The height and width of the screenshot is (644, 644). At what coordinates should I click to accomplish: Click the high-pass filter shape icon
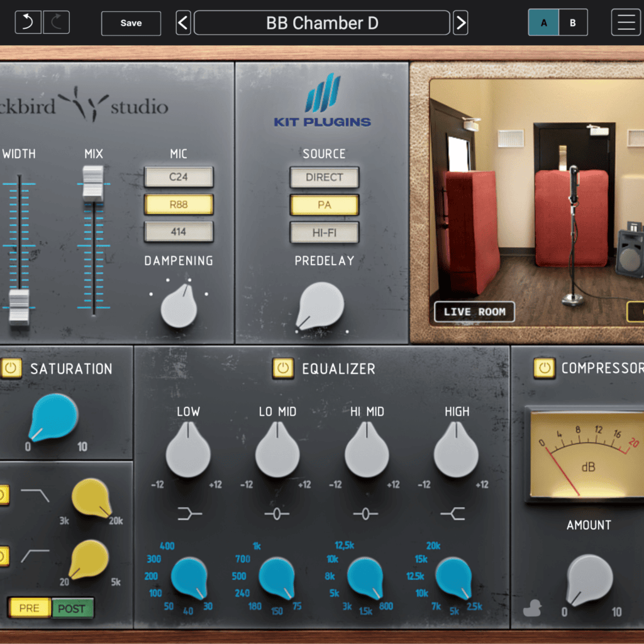[x=35, y=556]
